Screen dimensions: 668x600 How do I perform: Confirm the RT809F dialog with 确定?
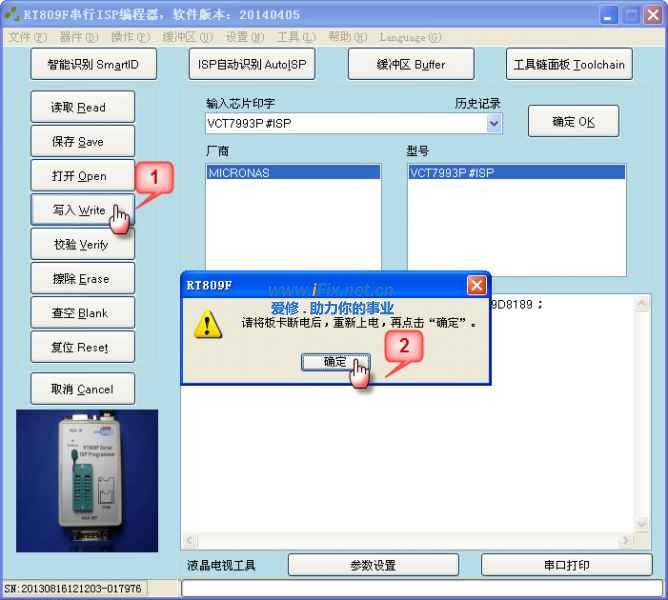335,362
